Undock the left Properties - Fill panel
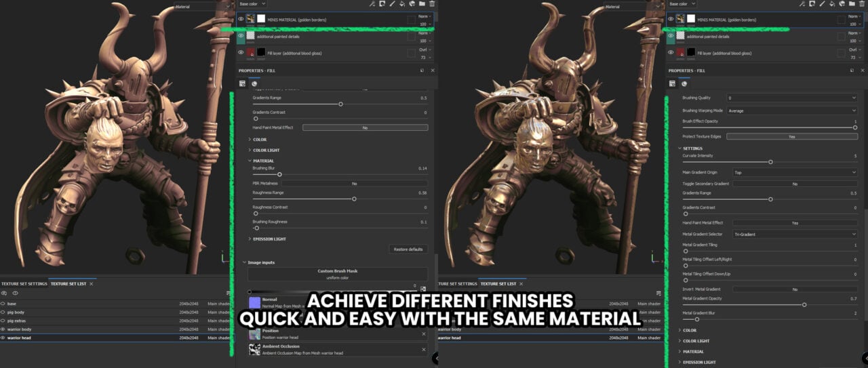The image size is (868, 368). (x=422, y=70)
